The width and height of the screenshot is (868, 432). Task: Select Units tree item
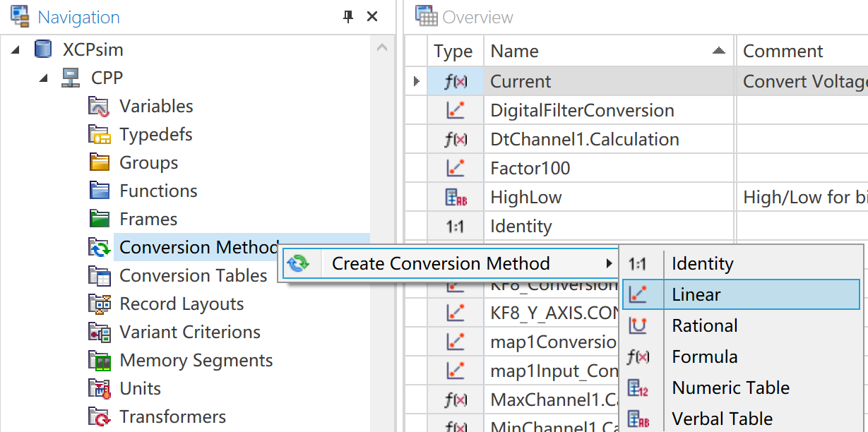[140, 389]
